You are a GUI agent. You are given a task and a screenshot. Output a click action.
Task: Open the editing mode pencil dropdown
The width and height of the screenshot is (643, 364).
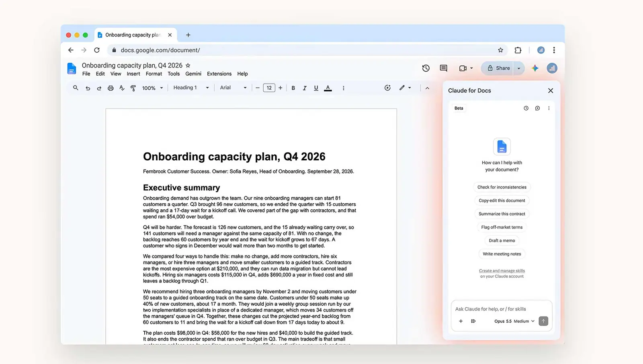[405, 88]
